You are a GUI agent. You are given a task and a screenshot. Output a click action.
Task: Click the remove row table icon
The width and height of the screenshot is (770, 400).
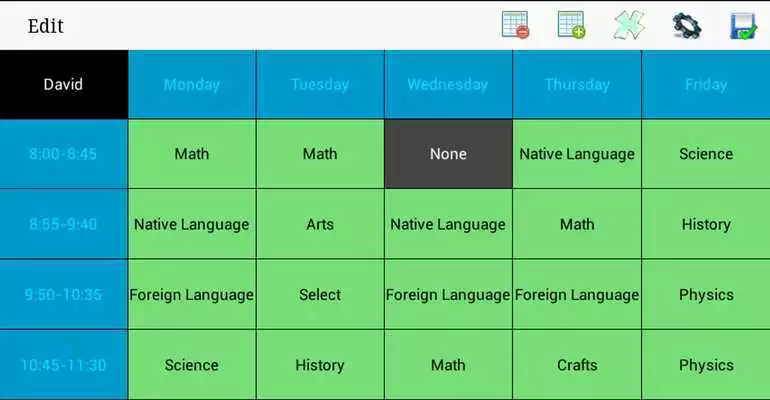(x=515, y=25)
